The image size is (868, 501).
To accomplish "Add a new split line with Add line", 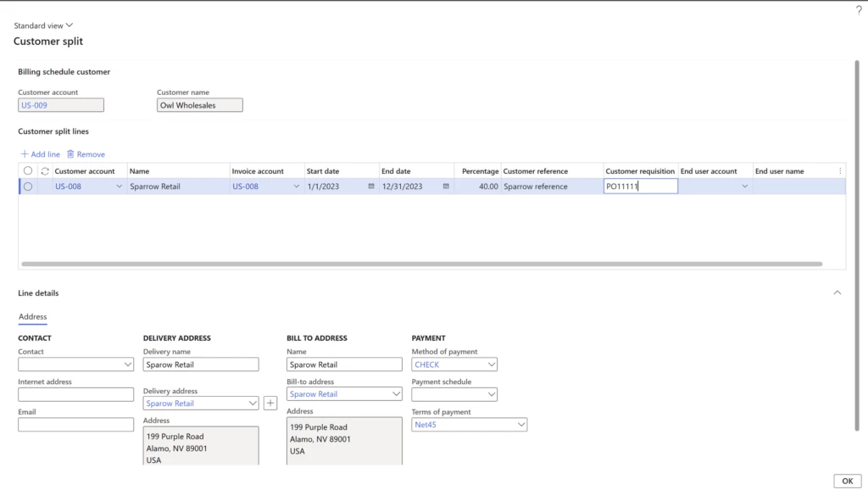I will [39, 153].
